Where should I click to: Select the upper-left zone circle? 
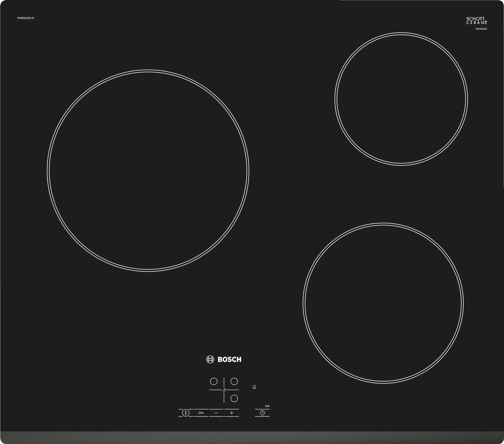(214, 381)
